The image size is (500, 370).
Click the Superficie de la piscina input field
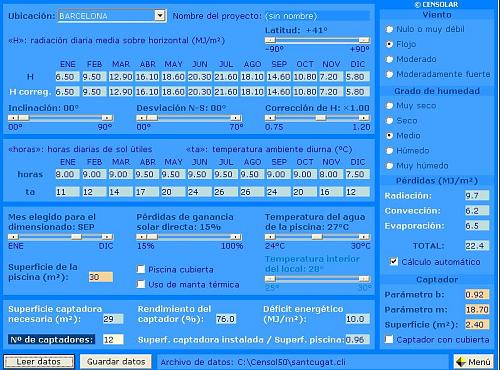pos(101,277)
